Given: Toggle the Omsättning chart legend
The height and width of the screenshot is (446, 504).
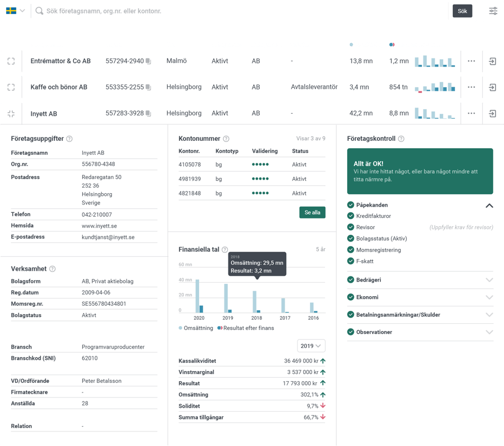Looking at the screenshot, I should [196, 328].
